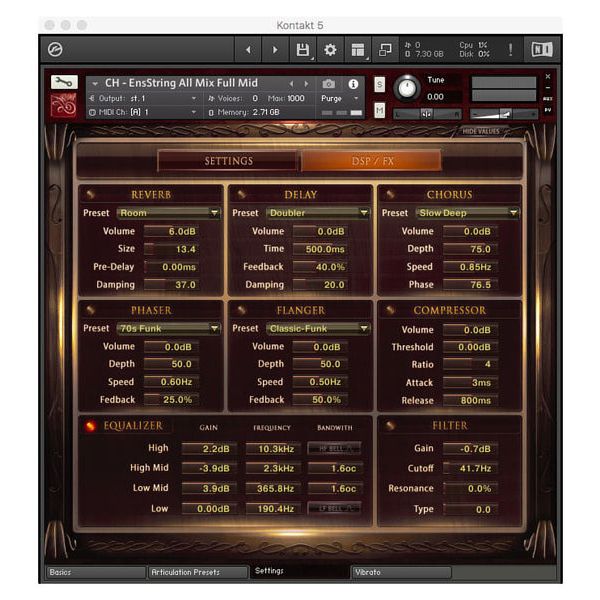Open the save menu with the floppy disk icon
600x600 pixels.
click(x=303, y=50)
